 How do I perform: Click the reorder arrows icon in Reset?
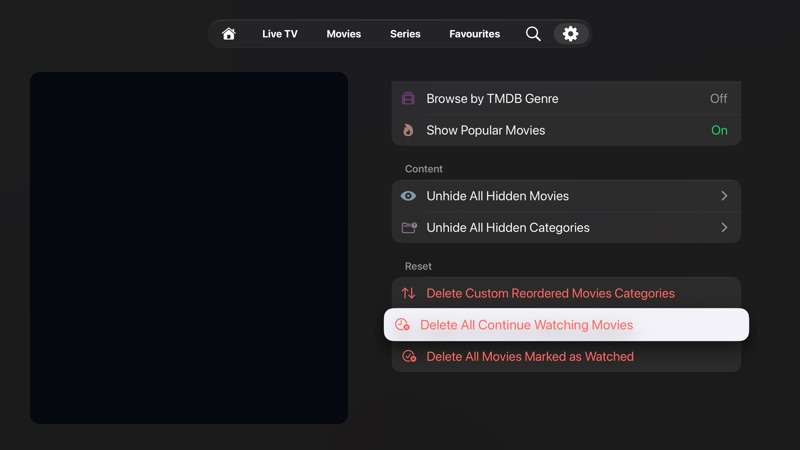pos(408,293)
